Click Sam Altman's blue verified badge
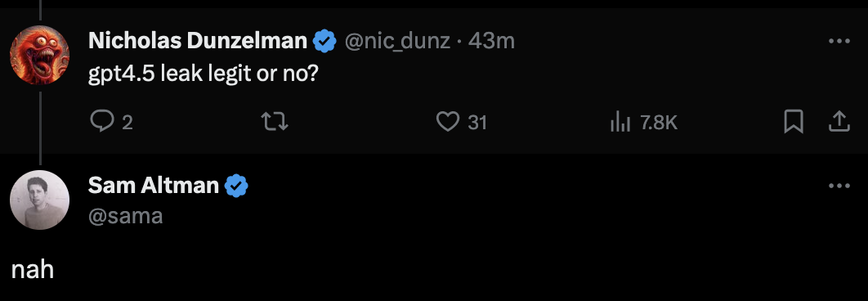 236,186
